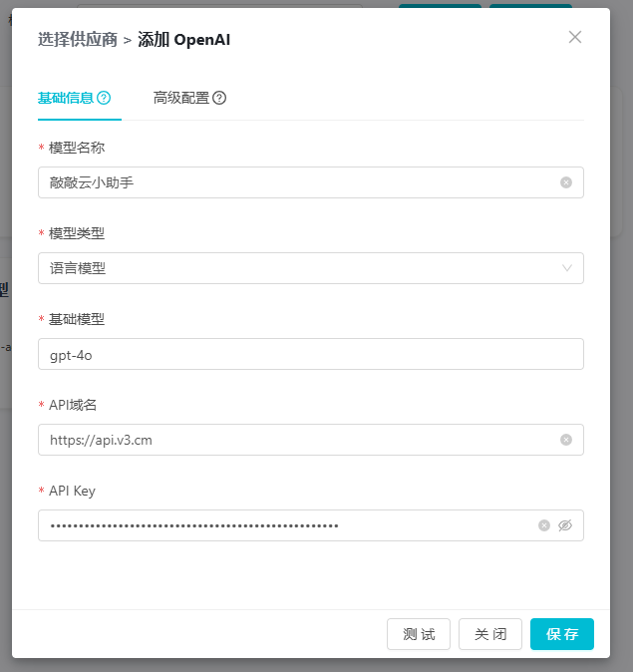Open the 模型类型 dropdown showing 语言模型

click(x=299, y=268)
